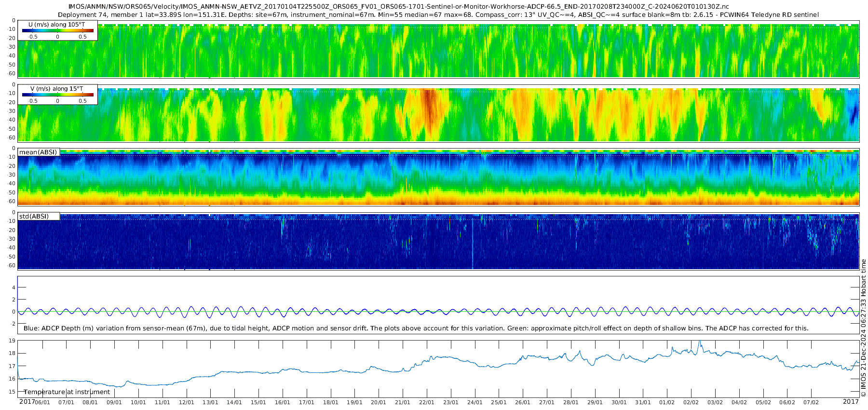Click the 07/01 date tick label

tap(66, 403)
